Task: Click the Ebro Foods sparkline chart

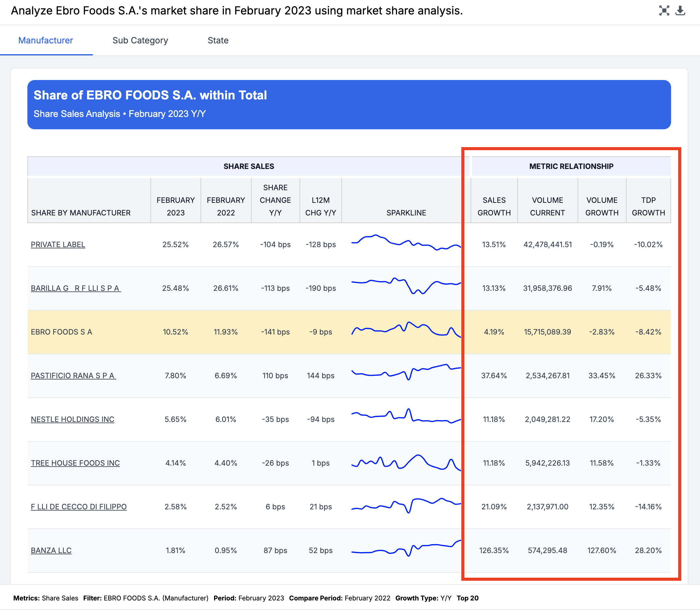Action: 406,330
